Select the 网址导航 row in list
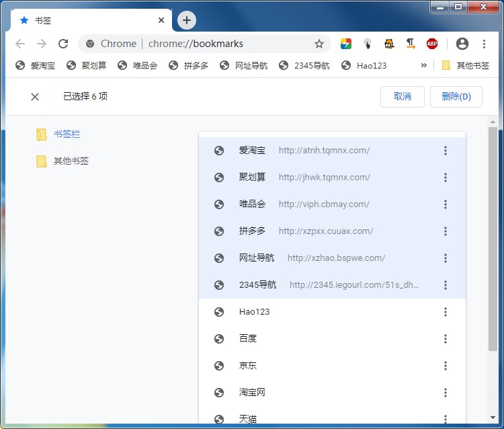Image resolution: width=504 pixels, height=429 pixels. (x=332, y=258)
